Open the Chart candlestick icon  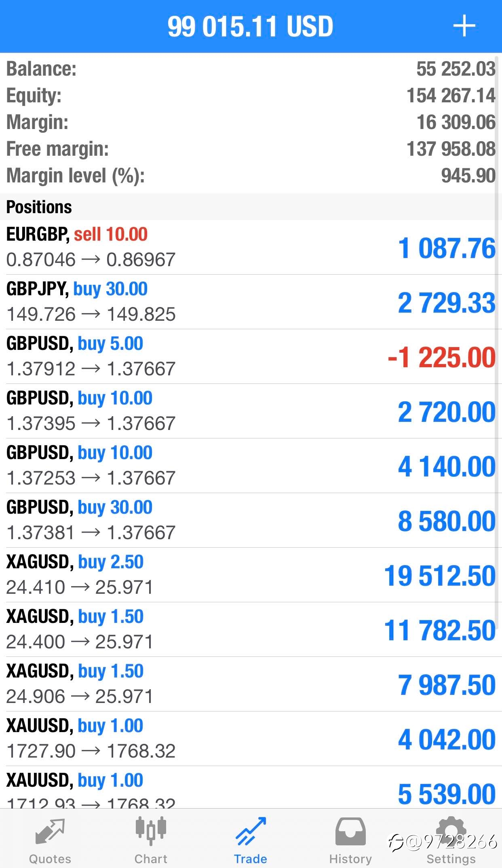click(x=150, y=831)
